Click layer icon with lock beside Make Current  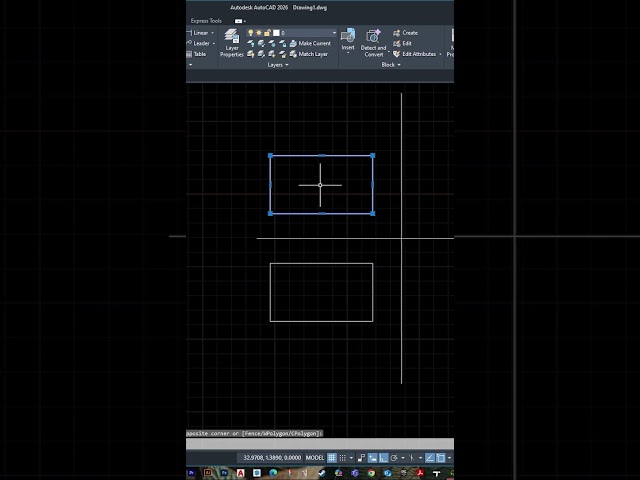click(x=282, y=43)
